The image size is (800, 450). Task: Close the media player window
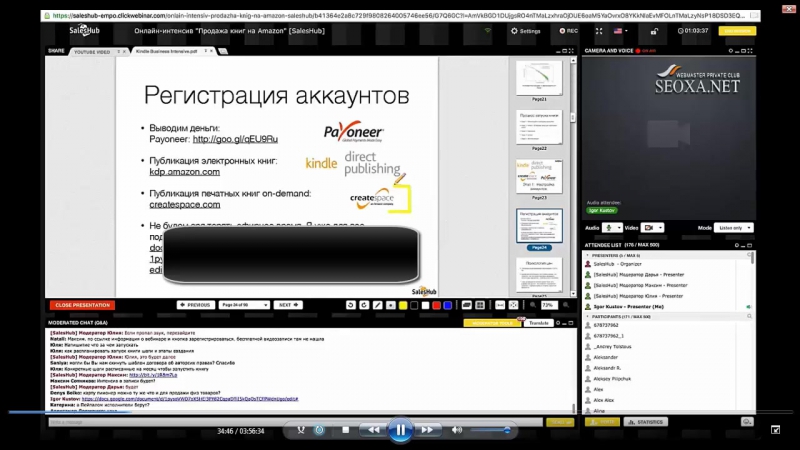click(x=789, y=9)
